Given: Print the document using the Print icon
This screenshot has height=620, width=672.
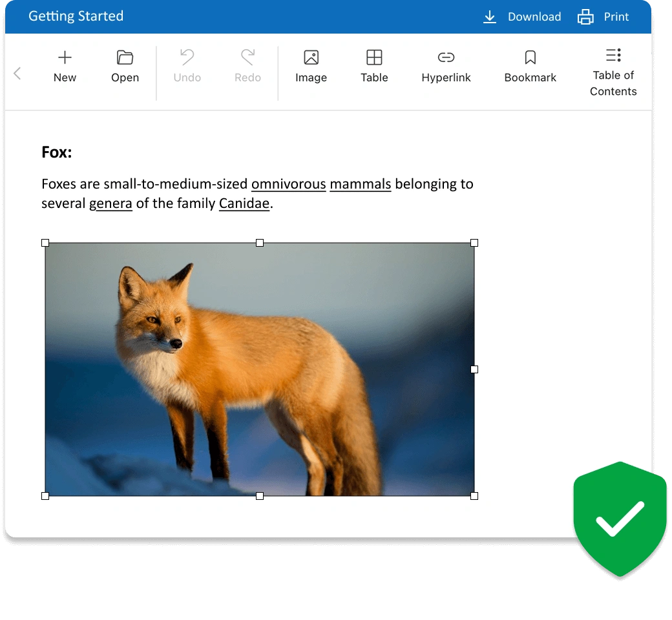Looking at the screenshot, I should click(x=585, y=17).
